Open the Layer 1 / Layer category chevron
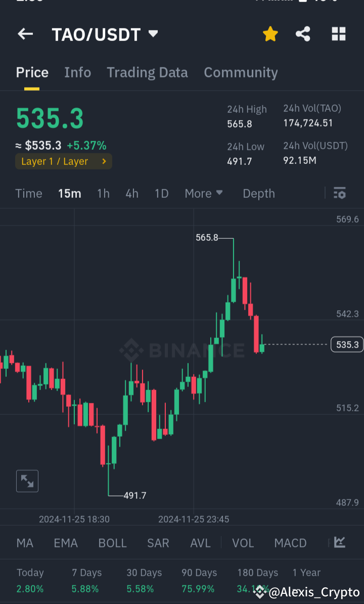This screenshot has width=364, height=604. coord(103,161)
